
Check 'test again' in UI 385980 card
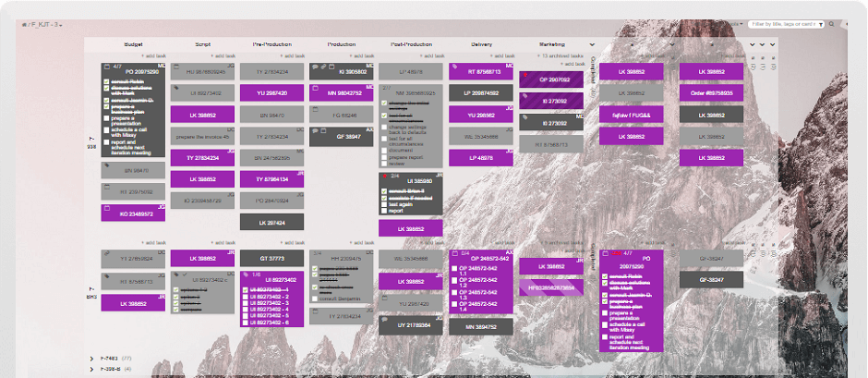pyautogui.click(x=383, y=204)
